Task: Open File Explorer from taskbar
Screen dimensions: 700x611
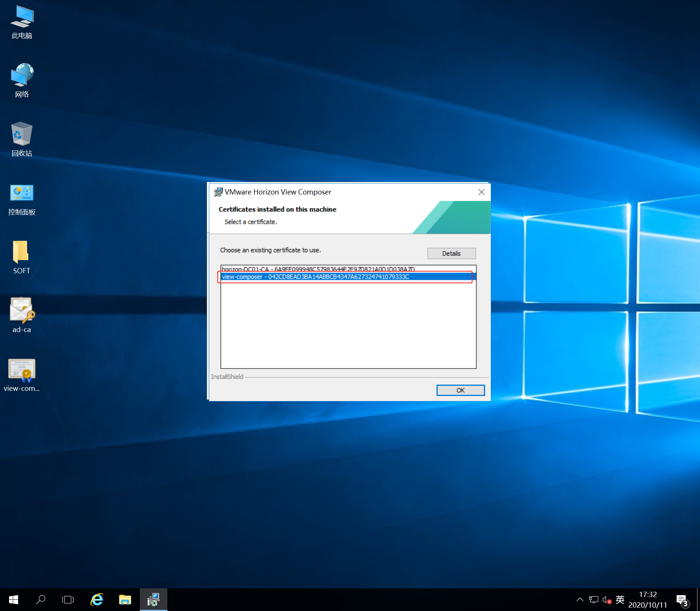Action: [125, 600]
